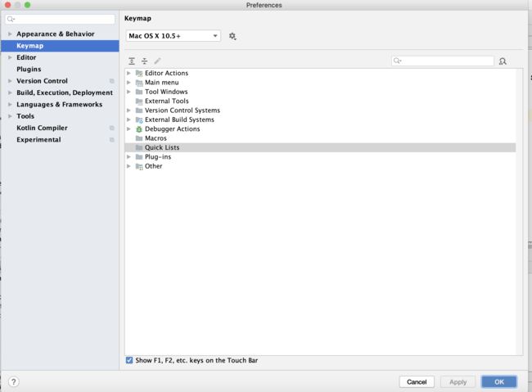Click the magnifier icon in settings search
The width and height of the screenshot is (532, 392).
[11, 19]
